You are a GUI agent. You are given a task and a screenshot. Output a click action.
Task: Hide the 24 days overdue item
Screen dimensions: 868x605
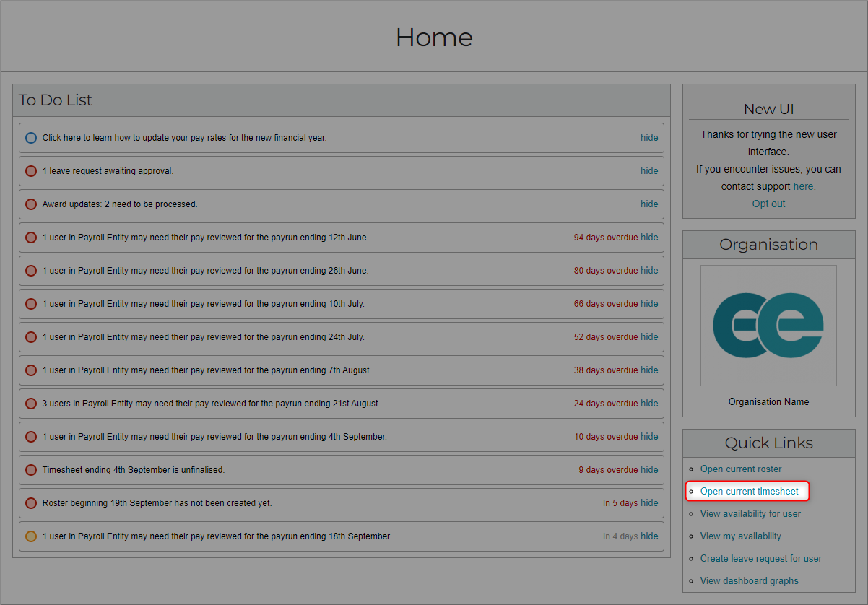click(649, 403)
